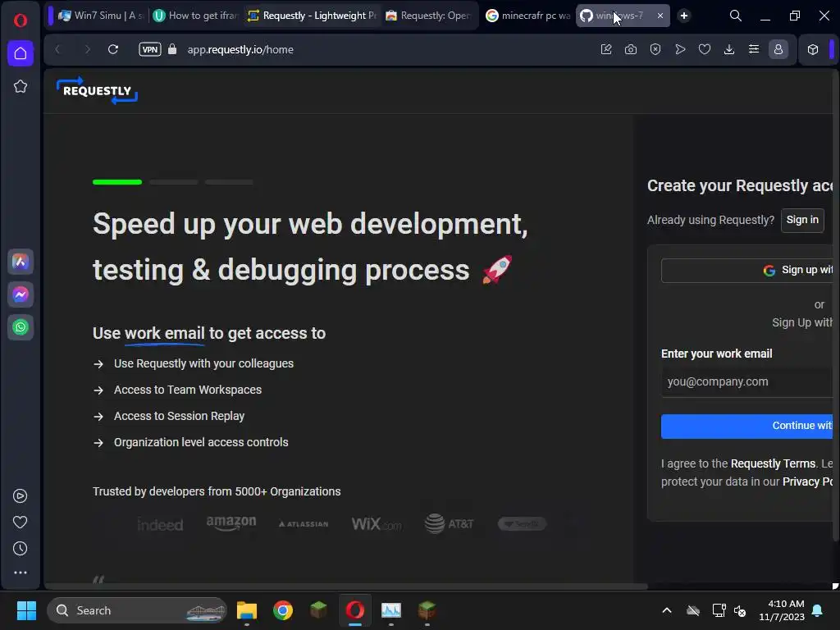Viewport: 840px width, 630px height.
Task: Open the notifications bell
Action: 818,610
